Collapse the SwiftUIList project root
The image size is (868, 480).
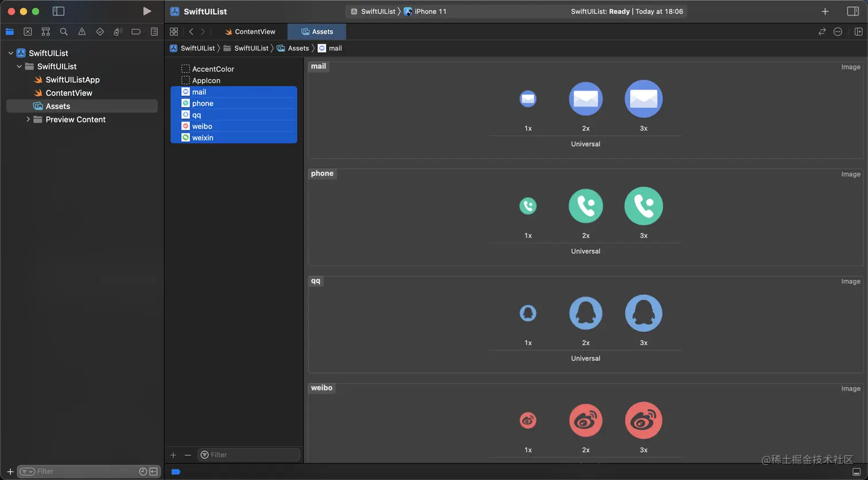(10, 53)
